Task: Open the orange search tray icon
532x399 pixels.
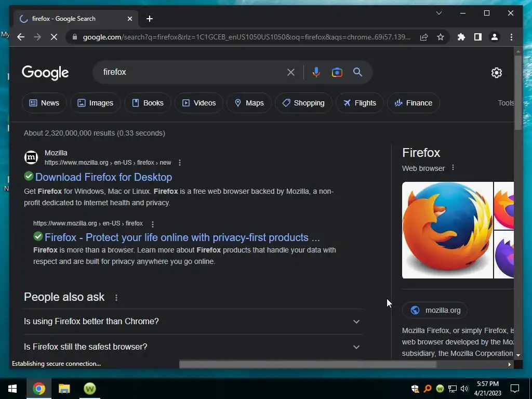Action: click(428, 389)
